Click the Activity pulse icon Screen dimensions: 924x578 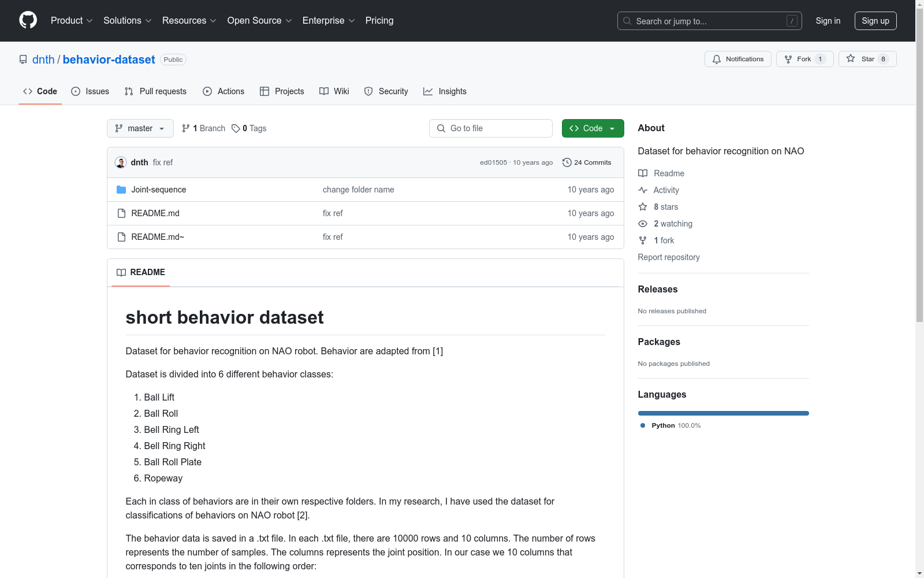643,190
